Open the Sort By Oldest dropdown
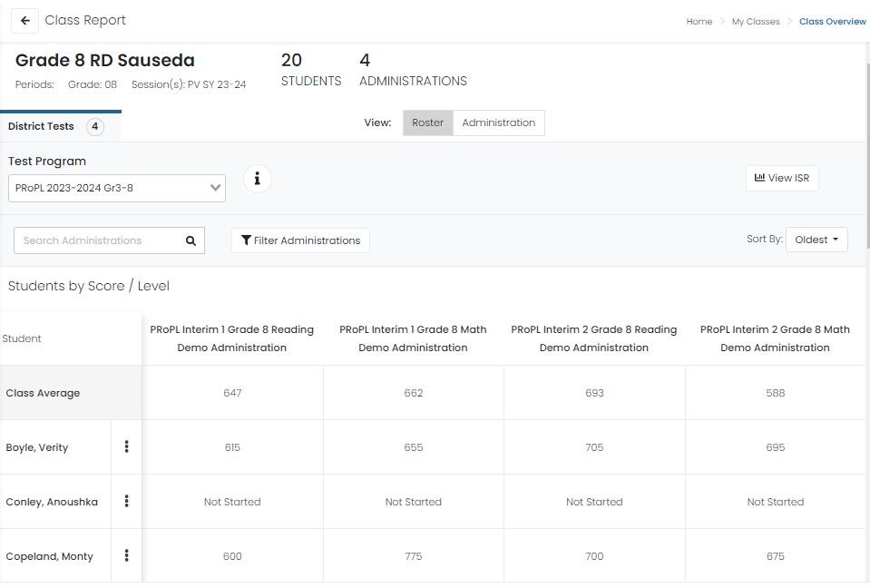870x588 pixels. tap(816, 240)
